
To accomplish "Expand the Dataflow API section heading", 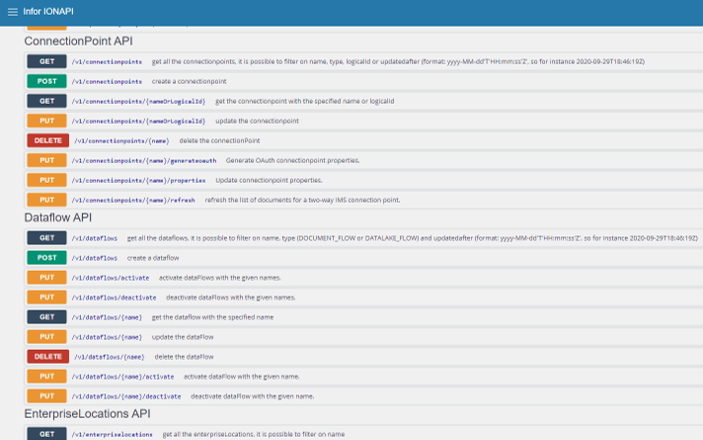I will 58,218.
